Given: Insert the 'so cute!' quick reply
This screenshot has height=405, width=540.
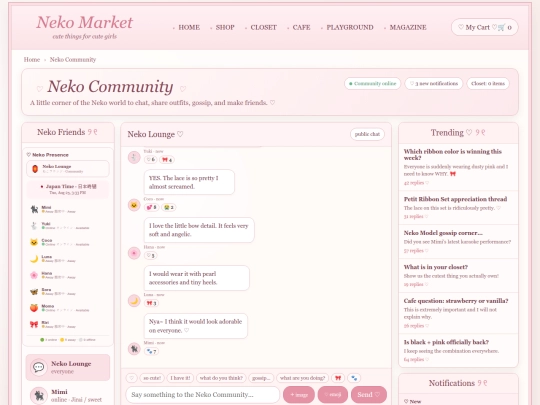Looking at the screenshot, I should 152,378.
